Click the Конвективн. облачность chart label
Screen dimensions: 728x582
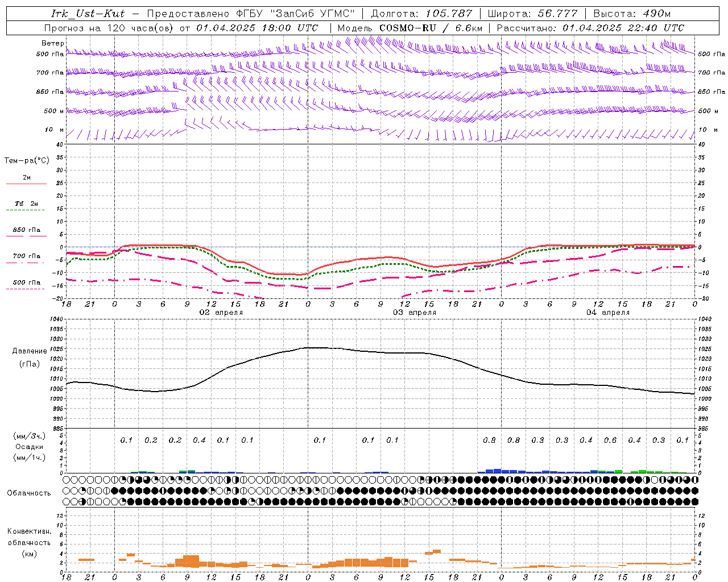[x=29, y=537]
